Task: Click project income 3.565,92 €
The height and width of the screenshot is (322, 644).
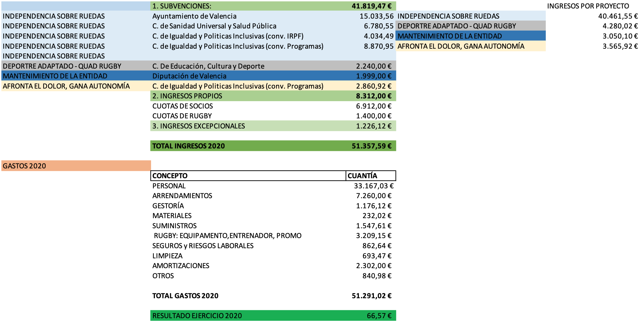Action: (x=620, y=46)
